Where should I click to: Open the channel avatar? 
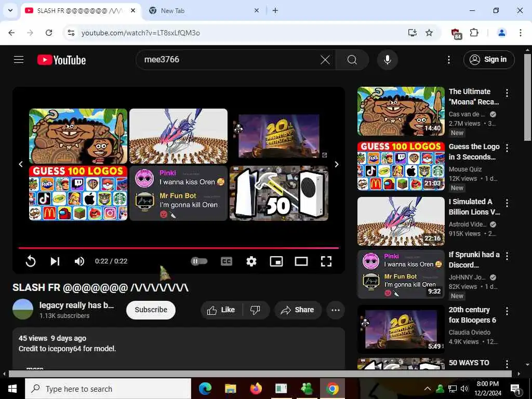[23, 309]
